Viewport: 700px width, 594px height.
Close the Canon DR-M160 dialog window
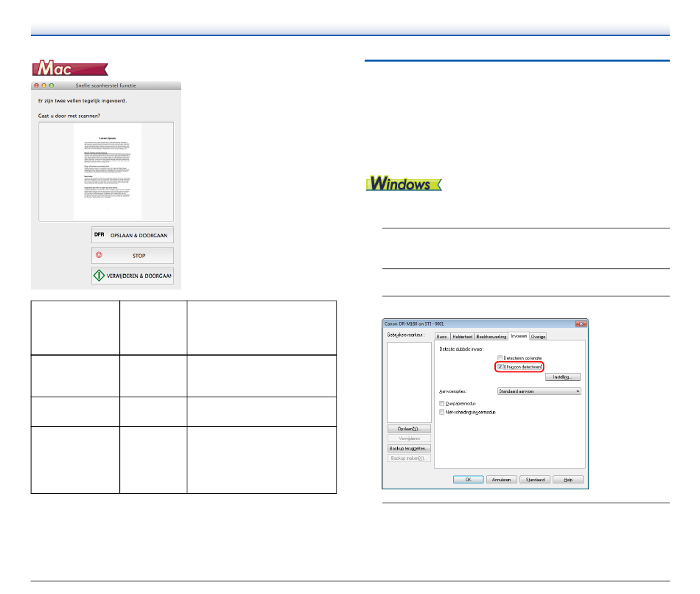(581, 323)
